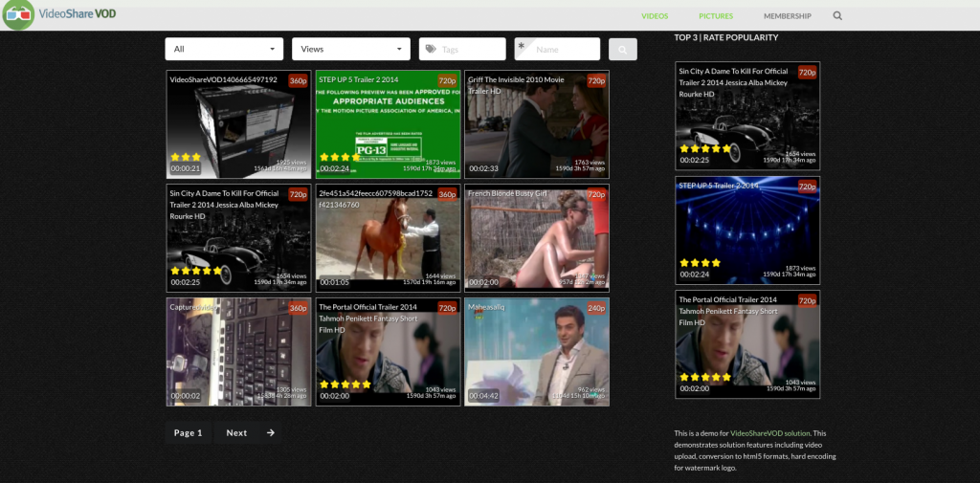Go to the VIDEOS menu item
The image size is (980, 483).
(655, 16)
